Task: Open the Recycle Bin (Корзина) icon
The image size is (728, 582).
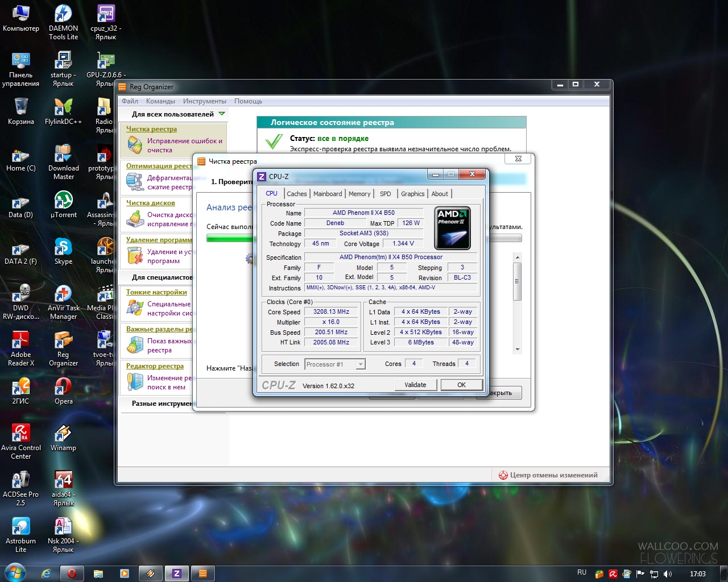Action: pyautogui.click(x=21, y=107)
